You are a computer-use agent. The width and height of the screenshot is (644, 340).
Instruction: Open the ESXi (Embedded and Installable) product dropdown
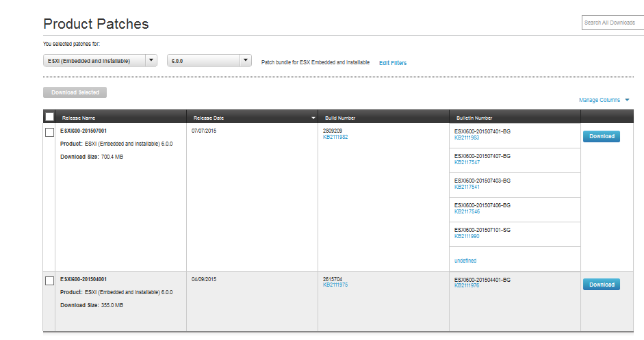[x=100, y=60]
